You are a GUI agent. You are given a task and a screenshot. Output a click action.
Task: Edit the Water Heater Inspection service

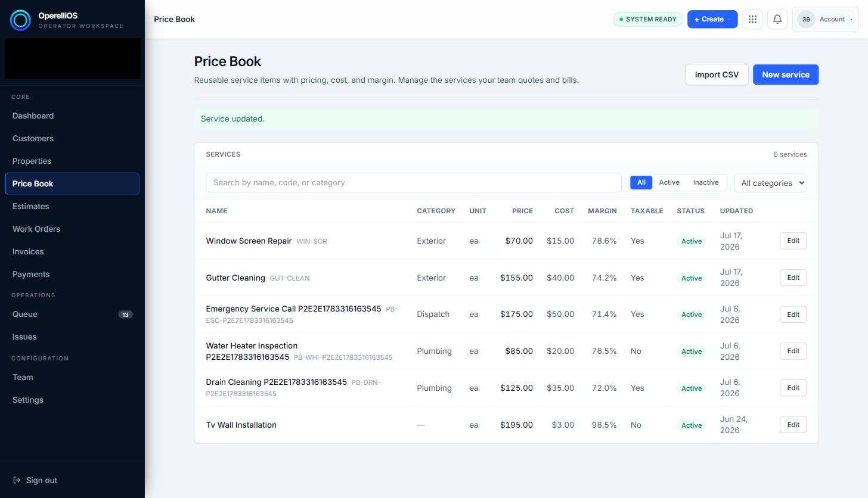tap(793, 351)
